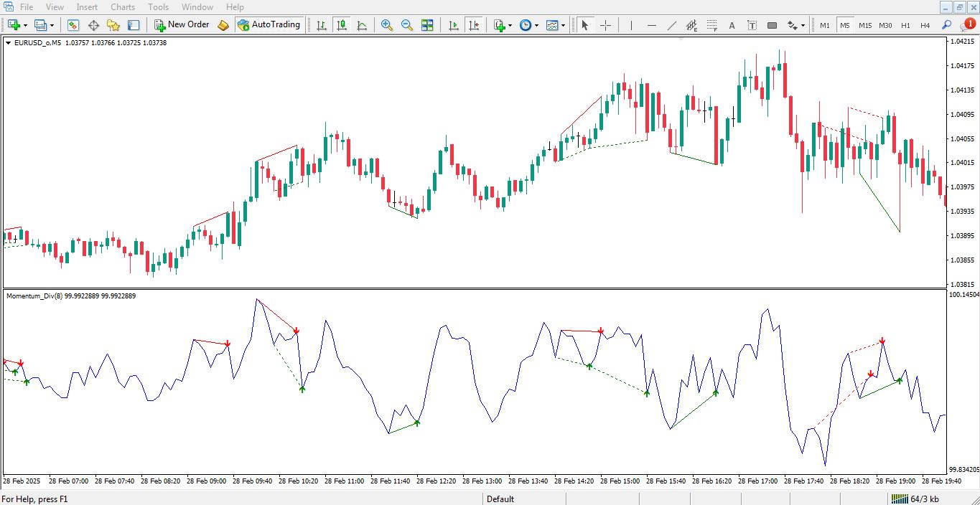Open the Insert menu
The image size is (980, 505).
coord(87,7)
